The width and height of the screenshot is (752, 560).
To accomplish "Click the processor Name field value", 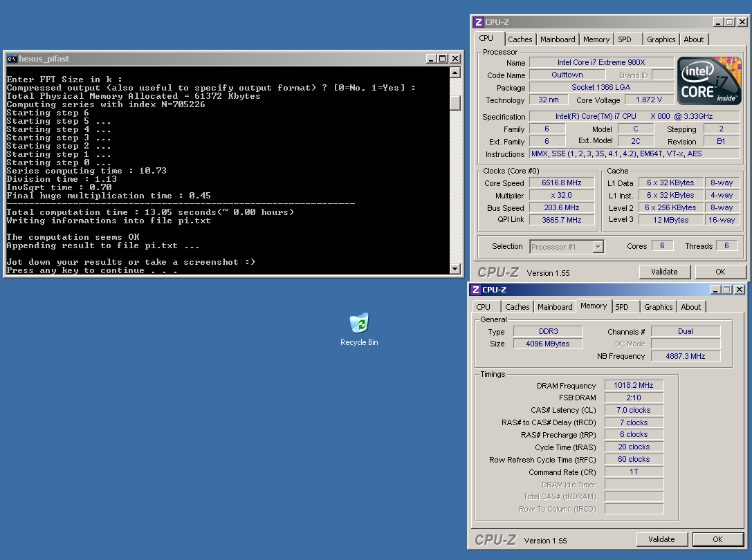I will (601, 62).
